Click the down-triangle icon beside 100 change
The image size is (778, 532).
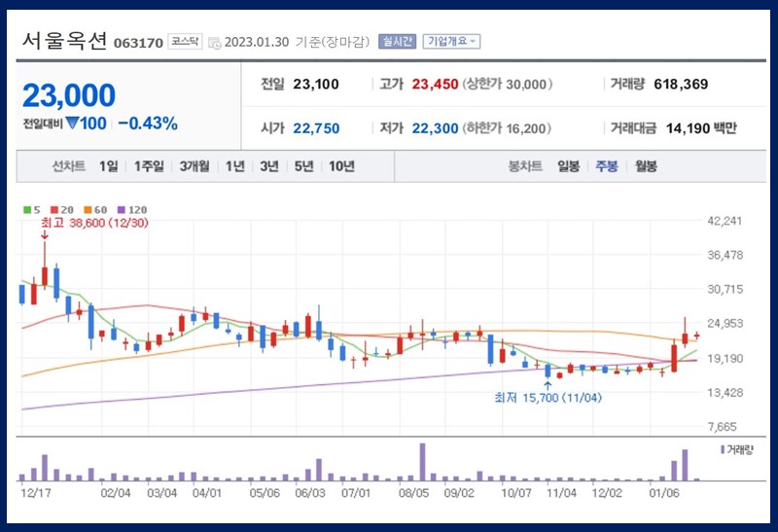pos(72,124)
